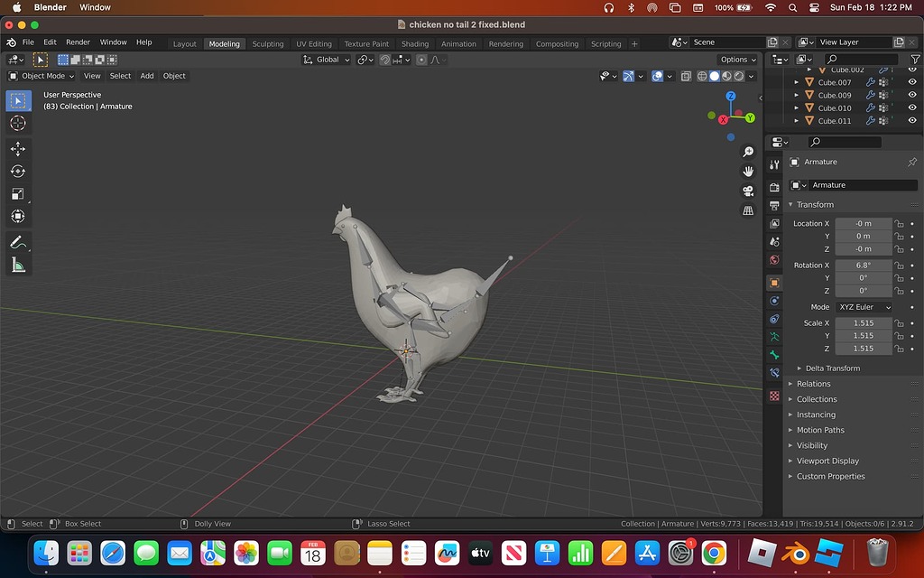
Task: Open the Object Mode dropdown
Action: point(41,76)
